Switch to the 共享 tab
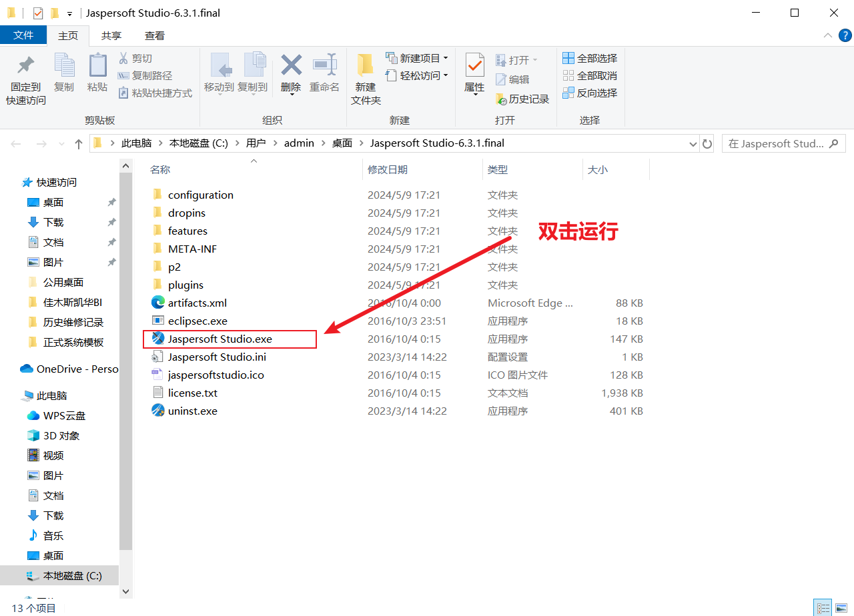This screenshot has width=854, height=616. click(x=111, y=35)
